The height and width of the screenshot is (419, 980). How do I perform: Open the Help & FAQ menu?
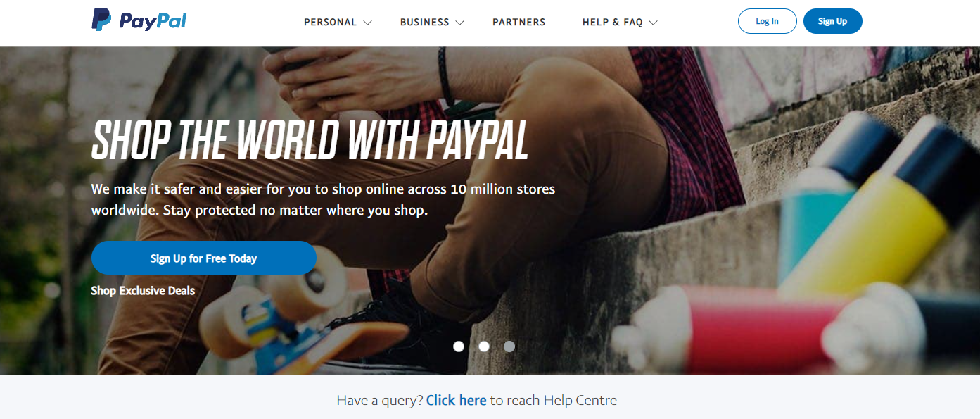[612, 23]
